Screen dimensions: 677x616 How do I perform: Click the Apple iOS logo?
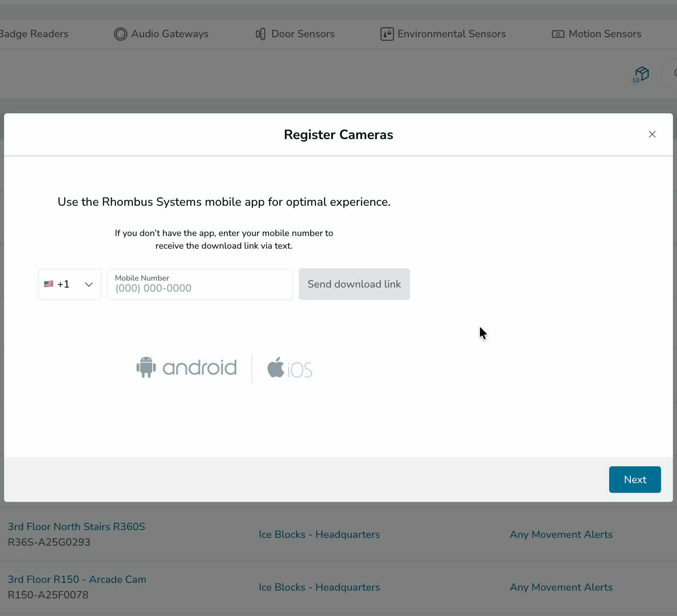(x=290, y=367)
